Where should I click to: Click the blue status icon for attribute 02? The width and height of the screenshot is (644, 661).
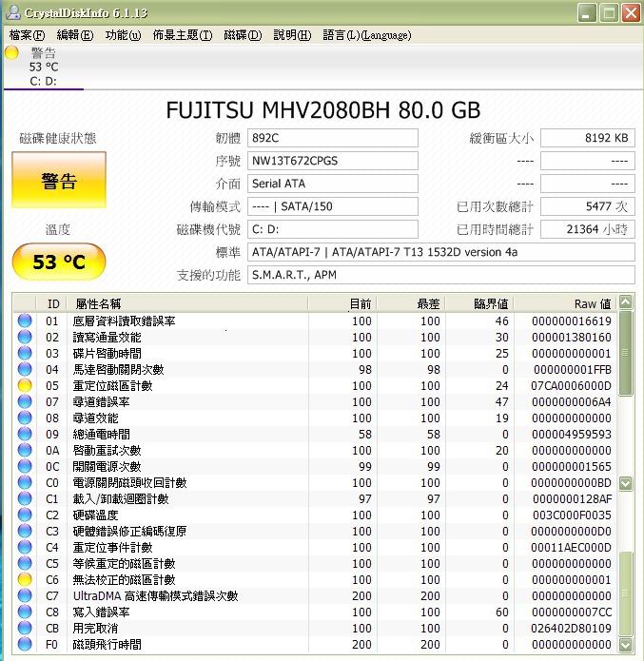pyautogui.click(x=25, y=337)
